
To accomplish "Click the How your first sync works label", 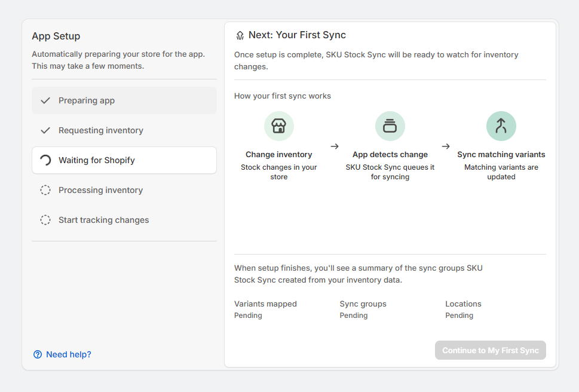I will tap(283, 96).
